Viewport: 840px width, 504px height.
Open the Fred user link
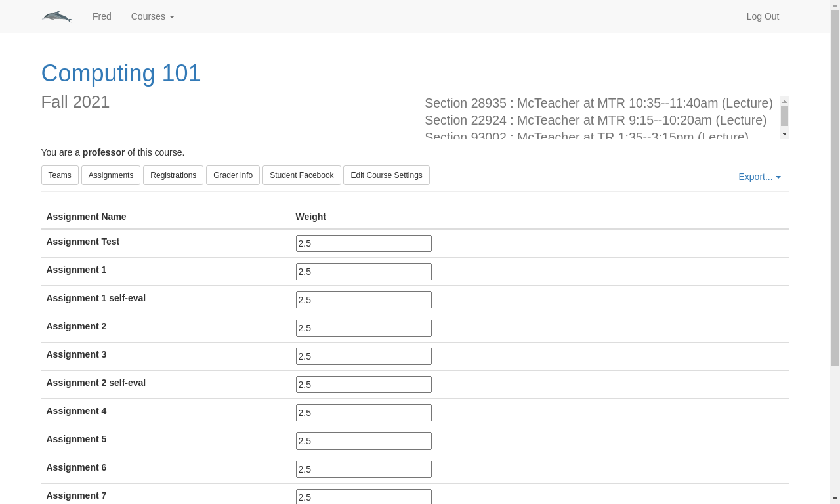pos(102,16)
